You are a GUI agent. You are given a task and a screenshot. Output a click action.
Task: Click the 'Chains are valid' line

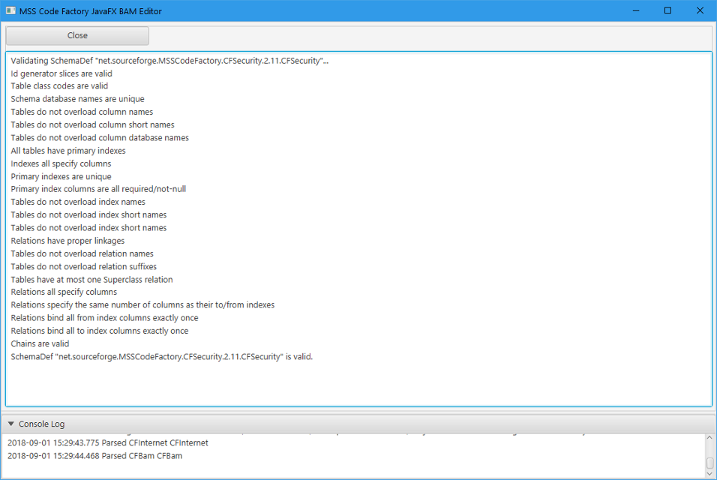click(40, 343)
